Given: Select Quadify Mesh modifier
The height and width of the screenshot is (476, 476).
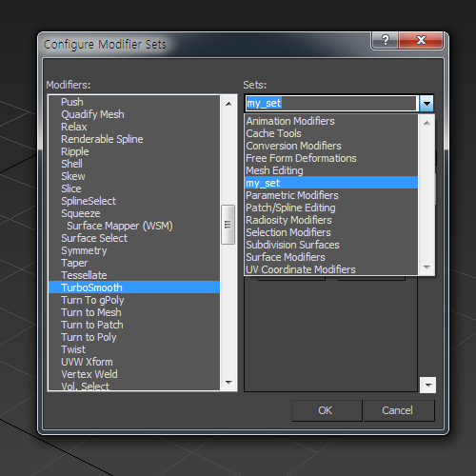Looking at the screenshot, I should click(134, 114).
